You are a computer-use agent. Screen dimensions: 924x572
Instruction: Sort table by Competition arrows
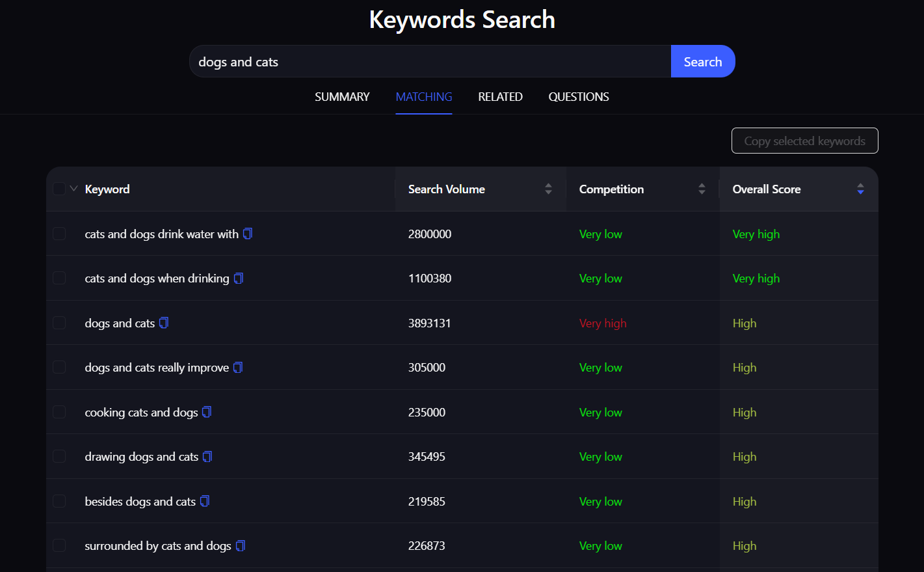(702, 189)
